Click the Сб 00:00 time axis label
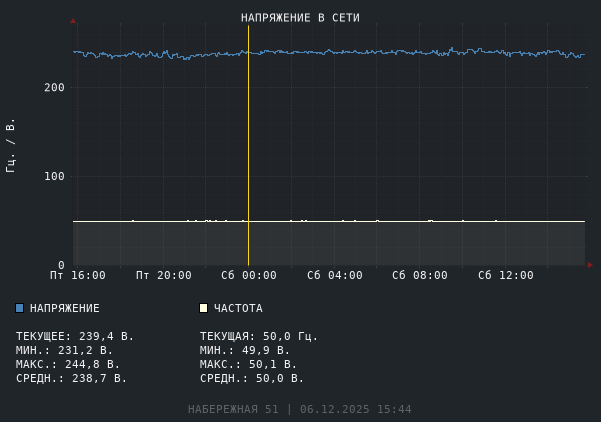Viewport: 601px width, 422px height. pos(249,275)
